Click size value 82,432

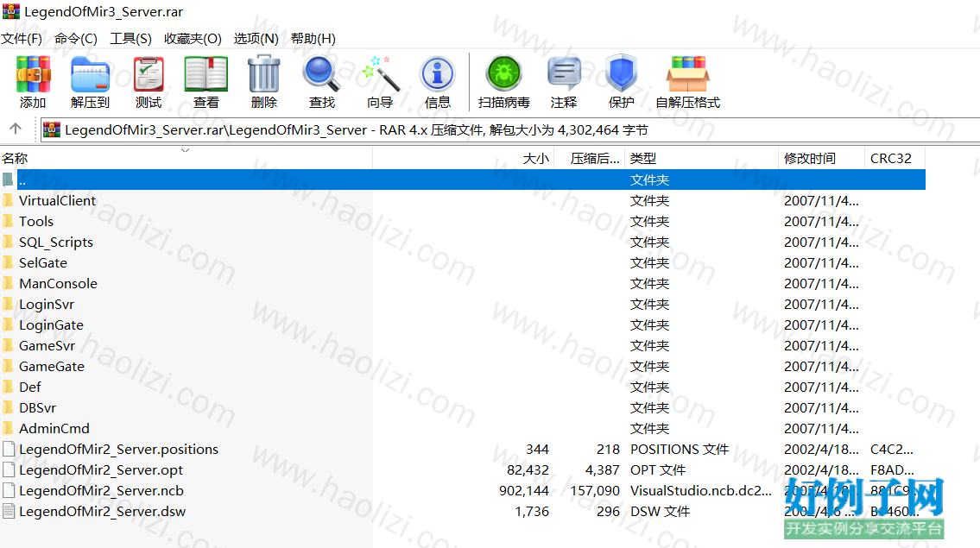tap(528, 469)
